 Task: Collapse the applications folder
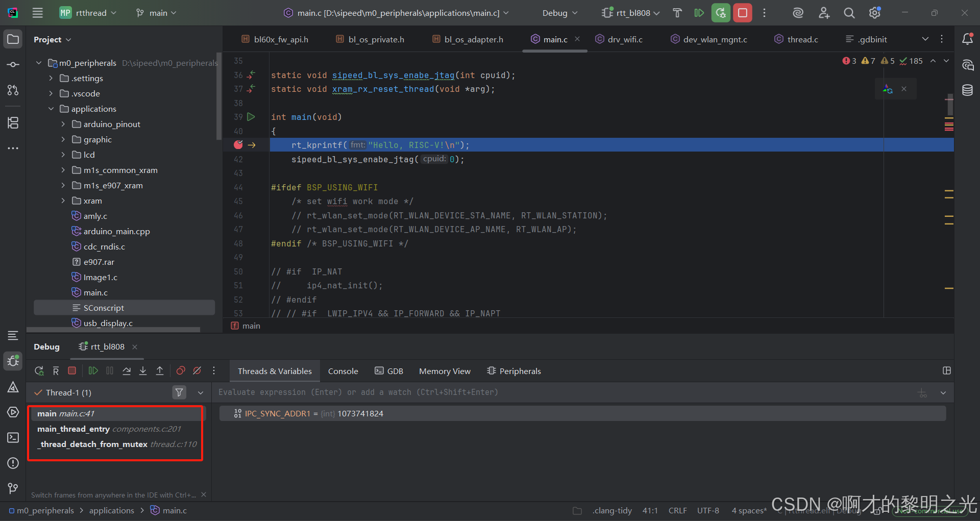(51, 109)
